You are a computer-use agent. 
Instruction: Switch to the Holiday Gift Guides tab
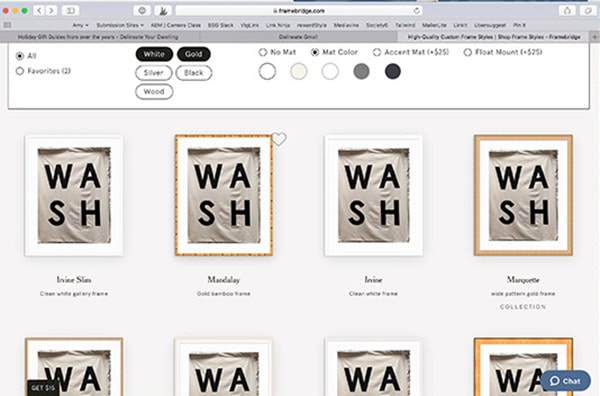point(98,37)
